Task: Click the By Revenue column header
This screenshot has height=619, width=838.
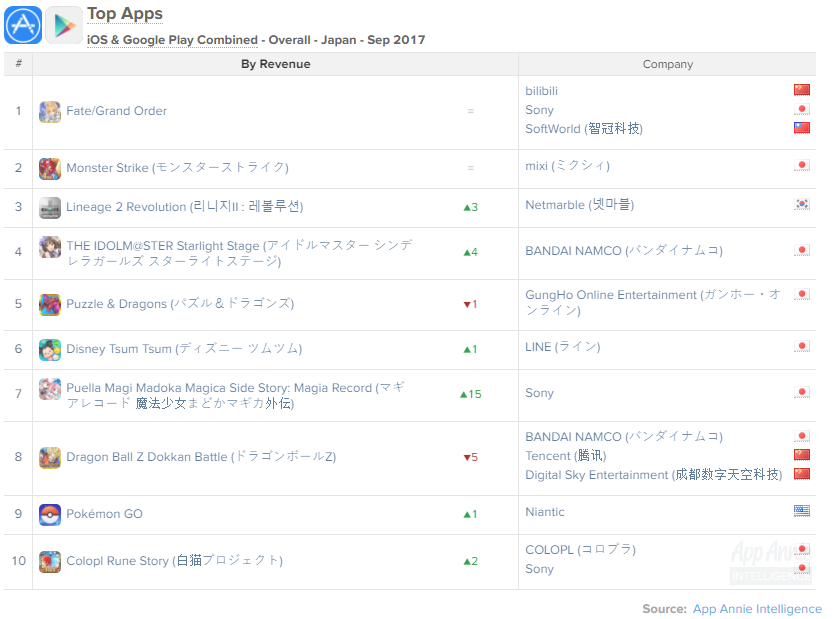Action: click(275, 64)
